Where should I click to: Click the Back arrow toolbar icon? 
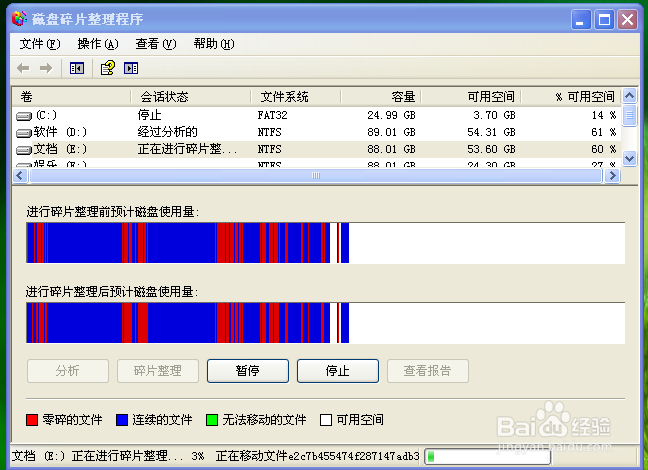tap(23, 68)
